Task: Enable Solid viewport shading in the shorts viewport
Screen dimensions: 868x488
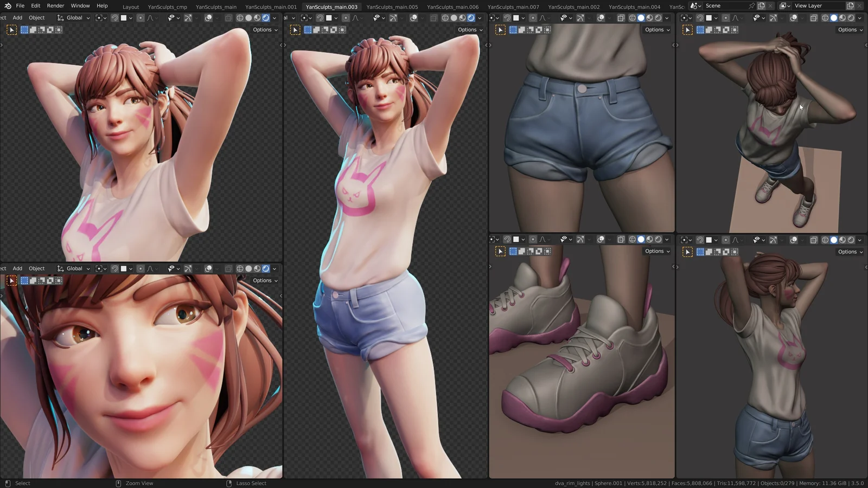Action: [641, 18]
